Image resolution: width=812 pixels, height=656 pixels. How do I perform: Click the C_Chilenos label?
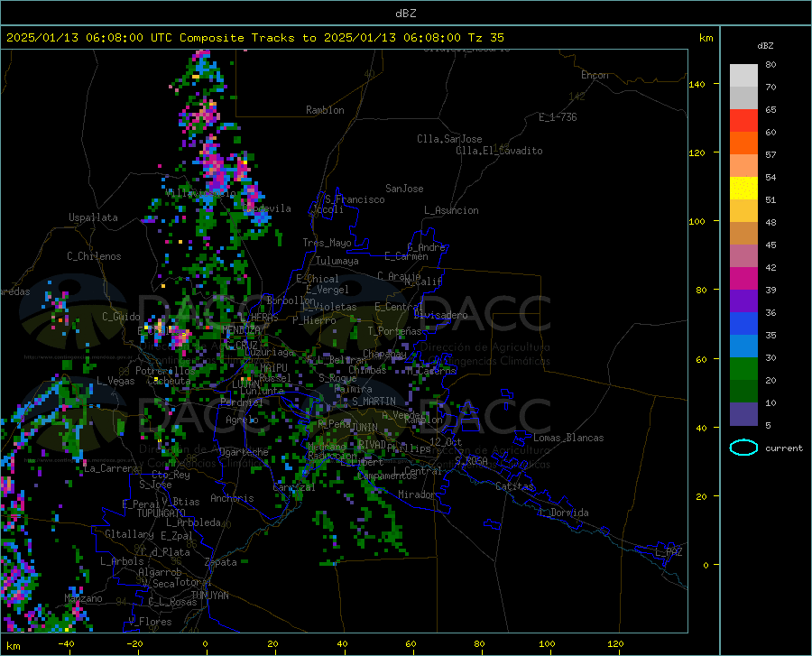94,256
